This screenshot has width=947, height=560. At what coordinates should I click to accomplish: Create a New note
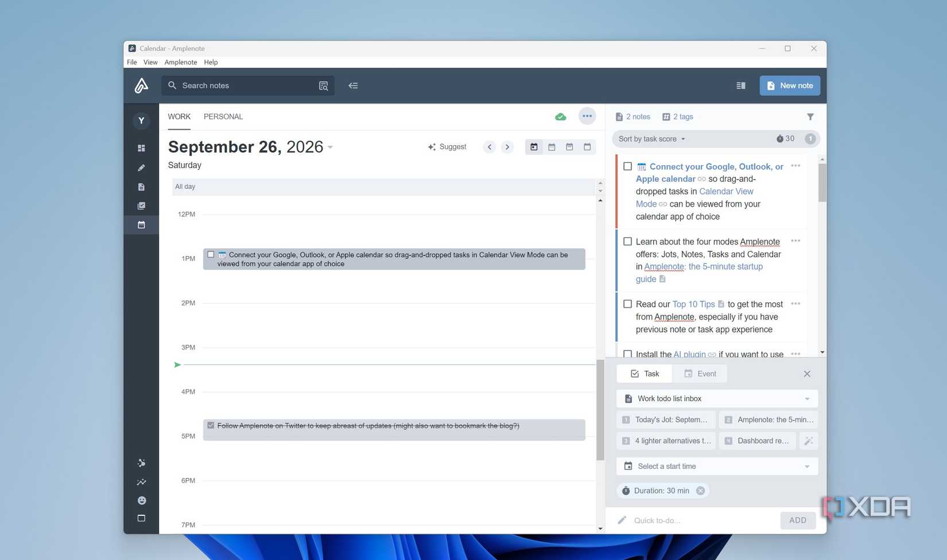pos(790,85)
